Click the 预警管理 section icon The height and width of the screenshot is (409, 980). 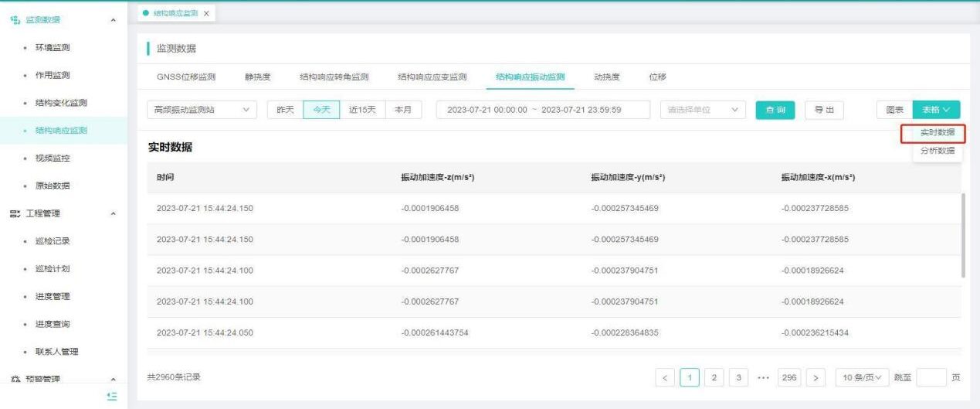(x=13, y=380)
